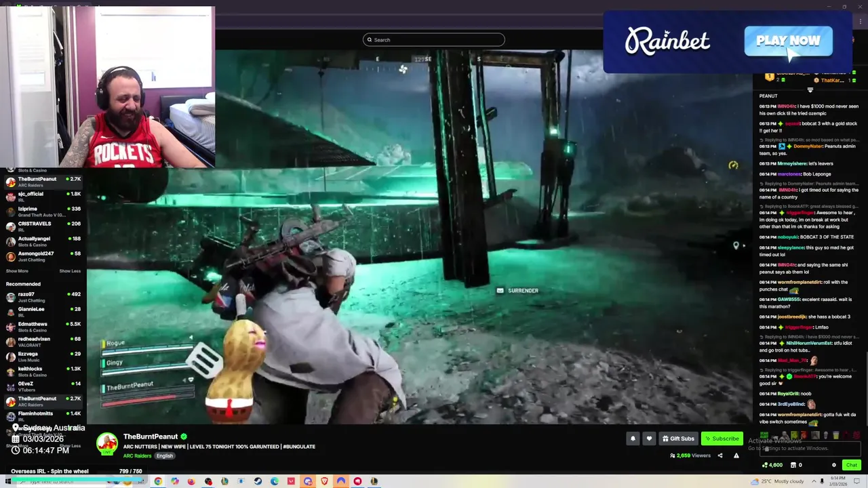Click NOOB ALERT emote in chat bar
This screenshot has height=488, width=868.
(764, 435)
